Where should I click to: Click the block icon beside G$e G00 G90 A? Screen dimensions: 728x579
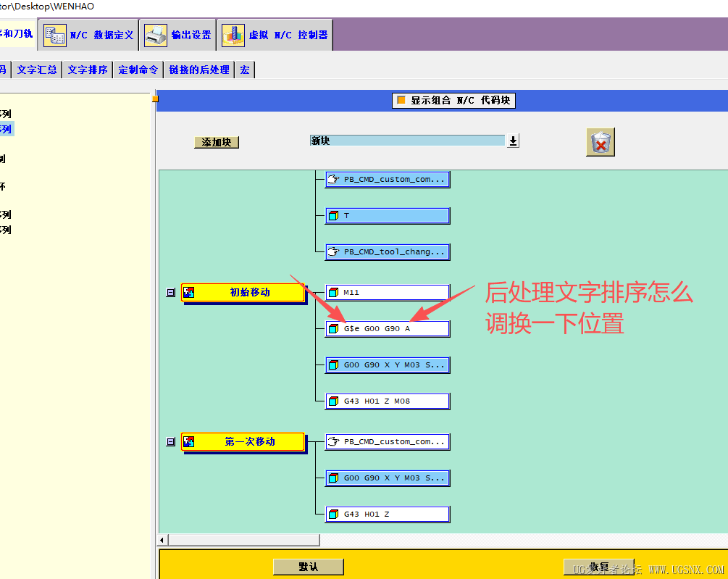(333, 329)
